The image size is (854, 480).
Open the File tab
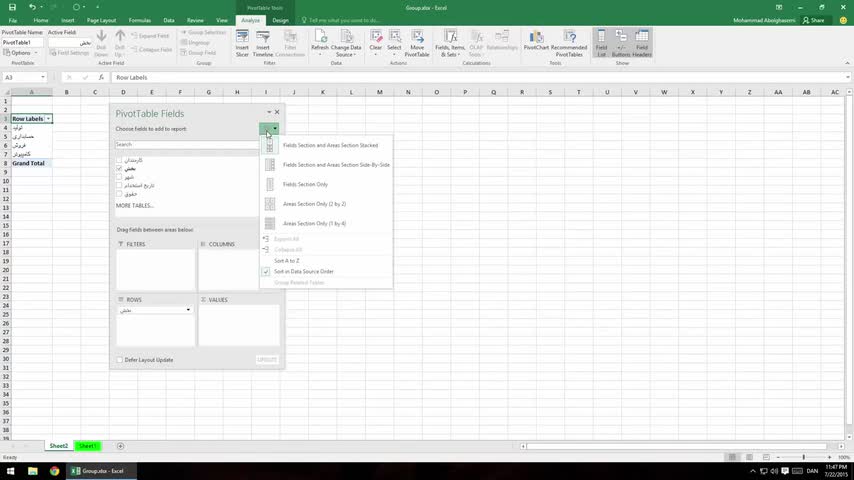tap(13, 20)
